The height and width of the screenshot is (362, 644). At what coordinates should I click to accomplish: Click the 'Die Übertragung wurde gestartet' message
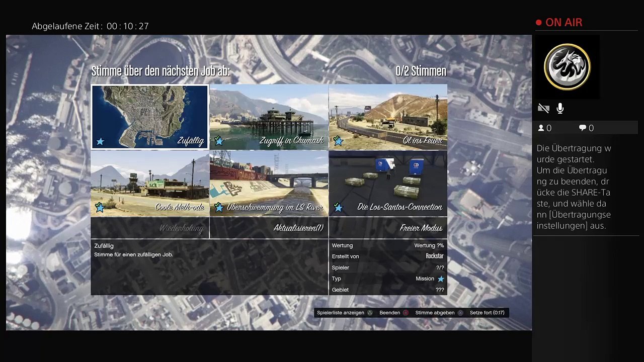[x=574, y=153]
